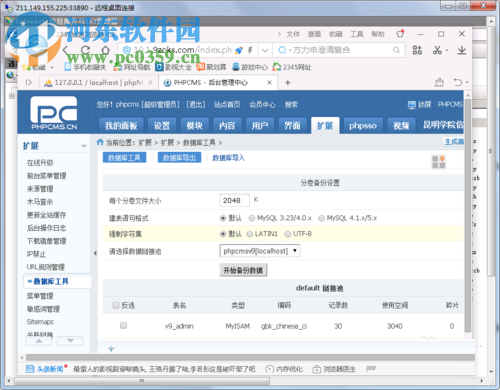The height and width of the screenshot is (390, 500).
Task: Click the browser home icon
Action: coord(106,50)
